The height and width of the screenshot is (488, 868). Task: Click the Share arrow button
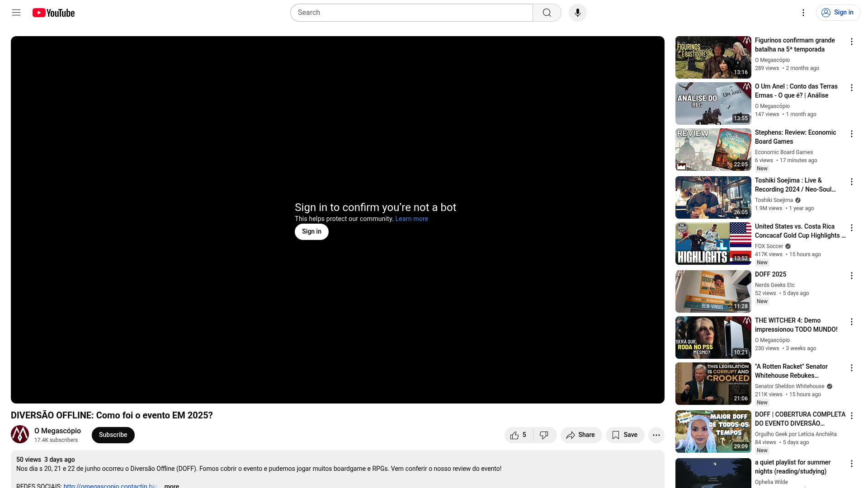coord(580,435)
